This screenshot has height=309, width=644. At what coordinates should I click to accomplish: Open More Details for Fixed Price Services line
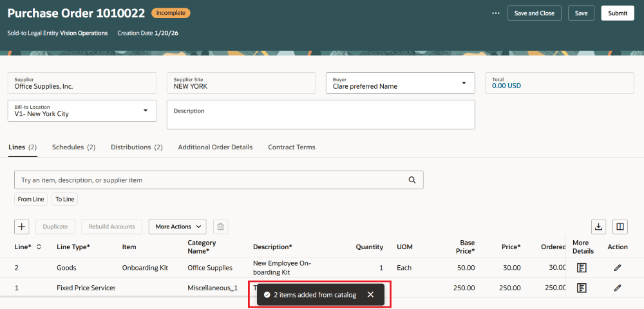pyautogui.click(x=582, y=288)
